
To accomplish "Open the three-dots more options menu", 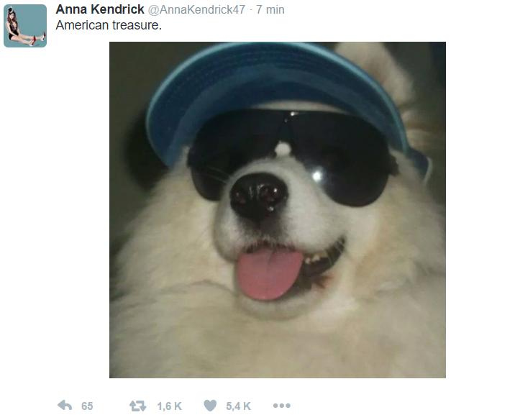I will click(x=282, y=406).
